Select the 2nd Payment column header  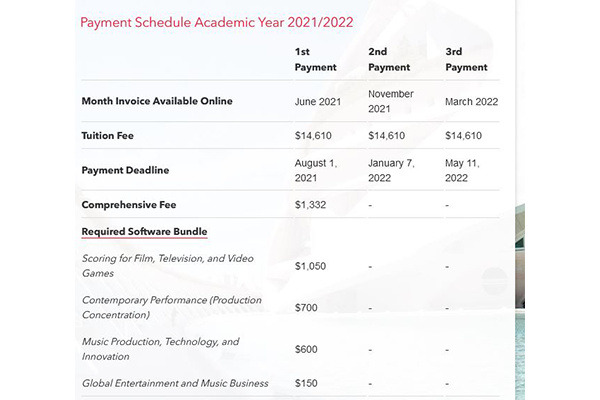[390, 58]
